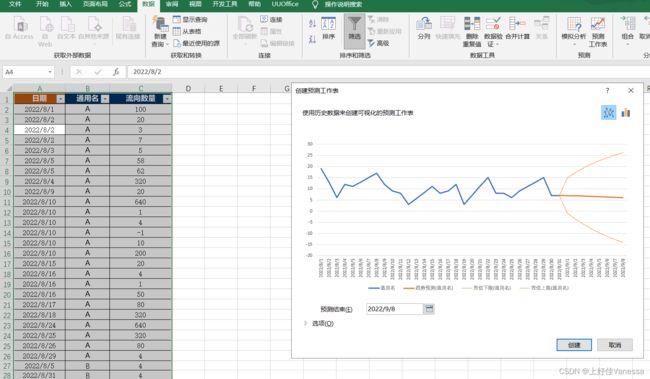Image resolution: width=650 pixels, height=379 pixels.
Task: Switch to the 插入 Insert tab
Action: (65, 4)
